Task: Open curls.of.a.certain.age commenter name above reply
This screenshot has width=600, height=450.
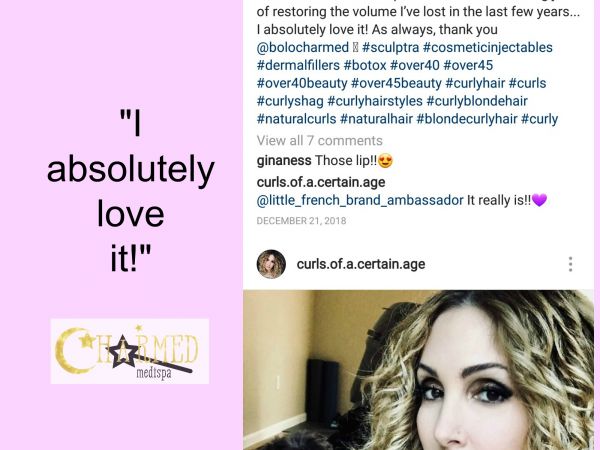Action: (321, 182)
